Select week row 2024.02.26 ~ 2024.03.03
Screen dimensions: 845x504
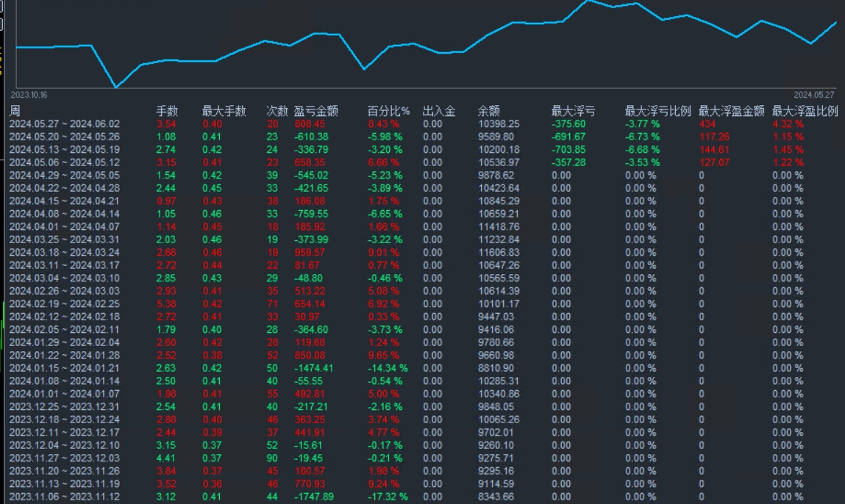click(x=422, y=292)
